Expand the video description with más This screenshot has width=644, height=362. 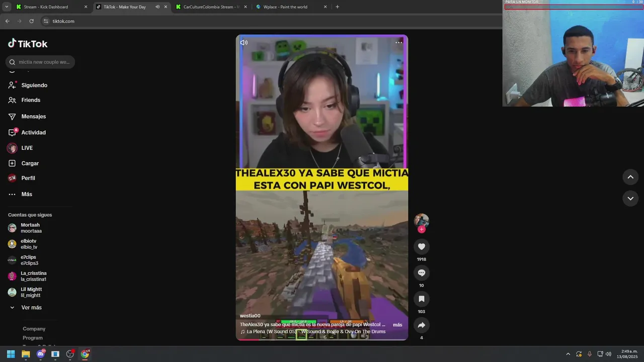click(397, 325)
